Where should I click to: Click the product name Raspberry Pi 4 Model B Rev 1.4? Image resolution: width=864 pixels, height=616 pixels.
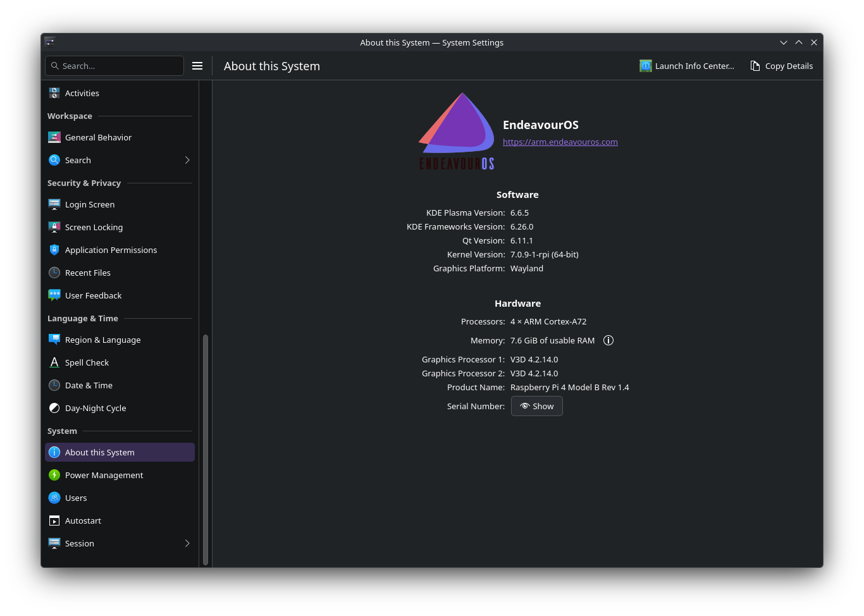tap(570, 387)
